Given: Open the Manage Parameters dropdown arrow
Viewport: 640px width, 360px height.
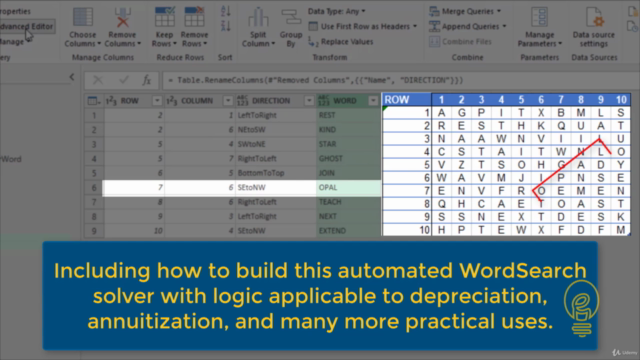Looking at the screenshot, I should tap(560, 44).
